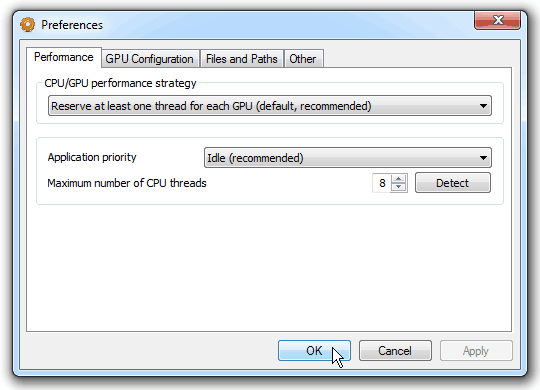Increase CPU threads with the up arrow
540x390 pixels.
coord(399,179)
